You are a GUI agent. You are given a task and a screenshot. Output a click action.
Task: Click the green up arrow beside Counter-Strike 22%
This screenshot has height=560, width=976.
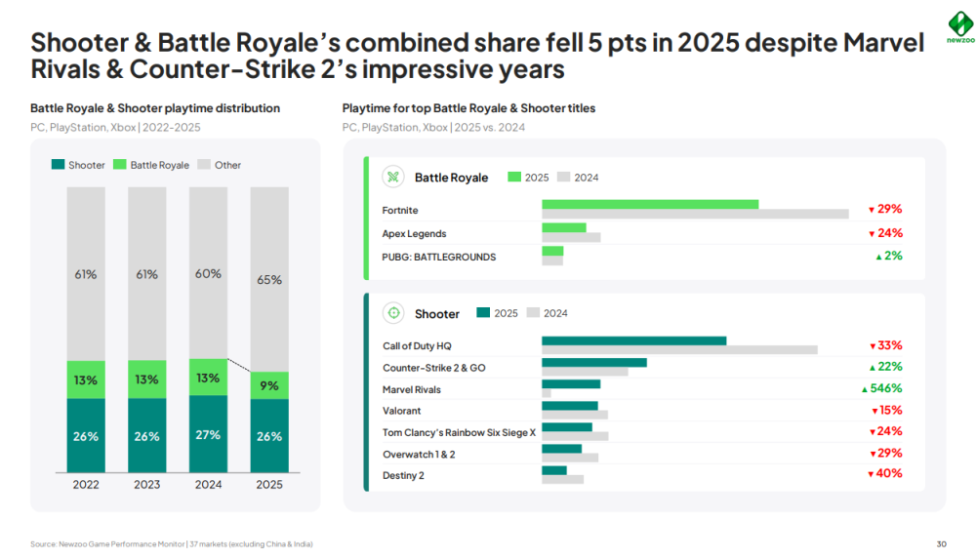871,368
